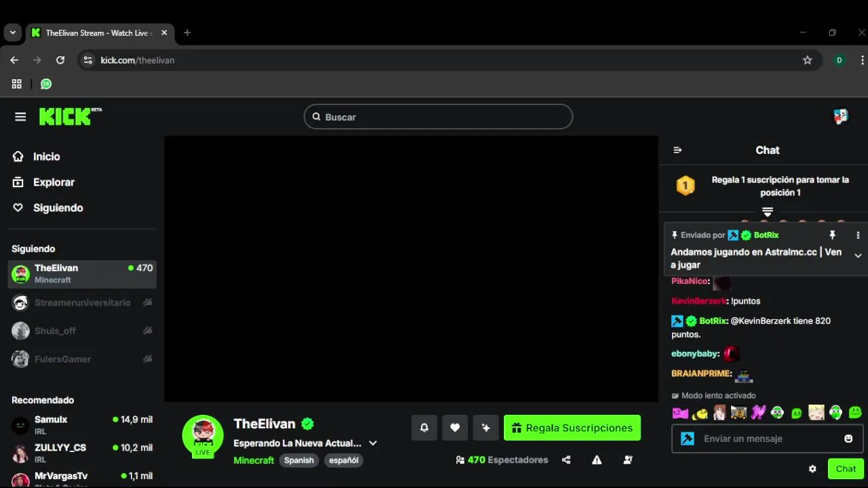Open recommended channel Samulx

click(x=82, y=425)
